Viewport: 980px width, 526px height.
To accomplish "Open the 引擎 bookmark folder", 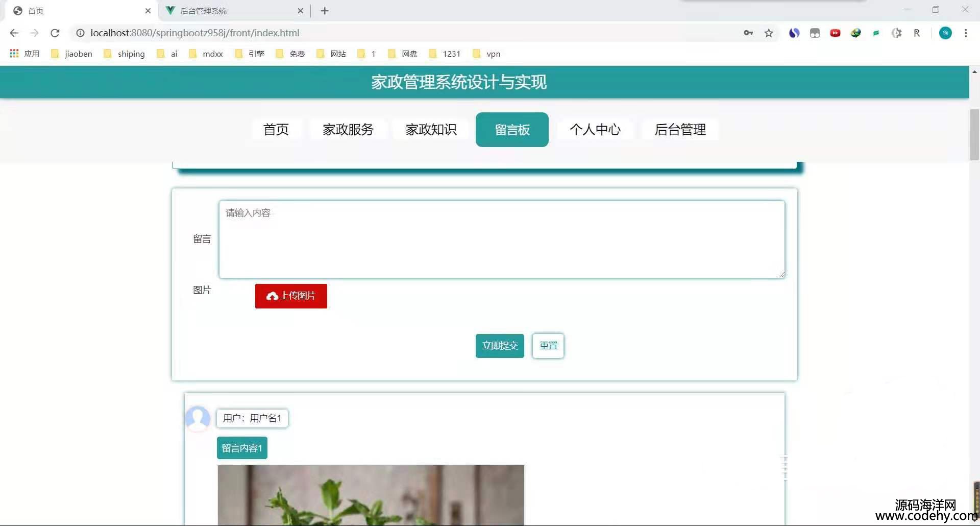I will [250, 54].
